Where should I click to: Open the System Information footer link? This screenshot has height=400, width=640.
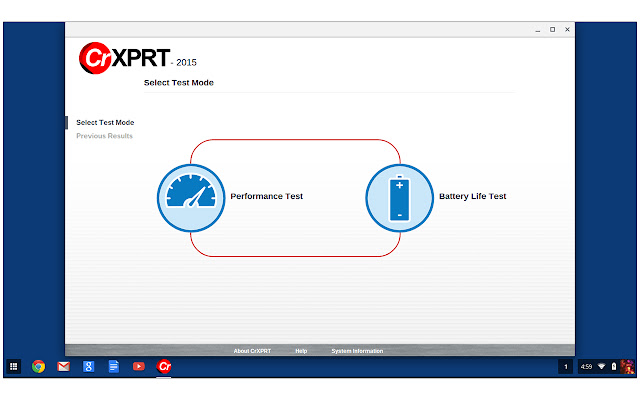pos(357,351)
